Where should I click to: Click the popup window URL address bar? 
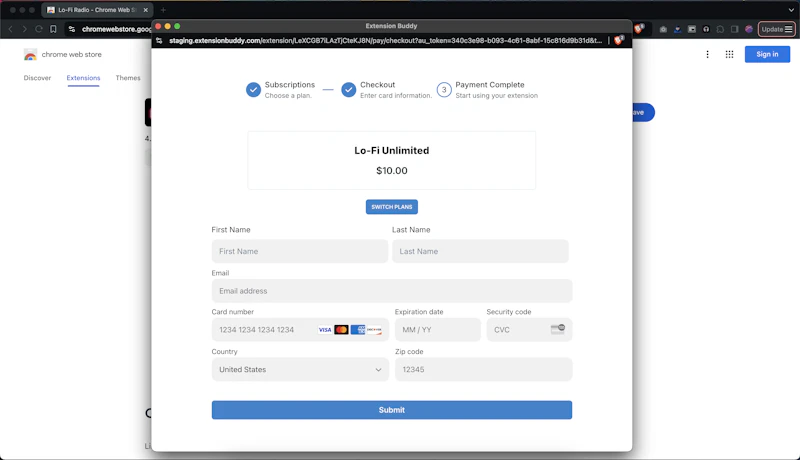point(385,40)
